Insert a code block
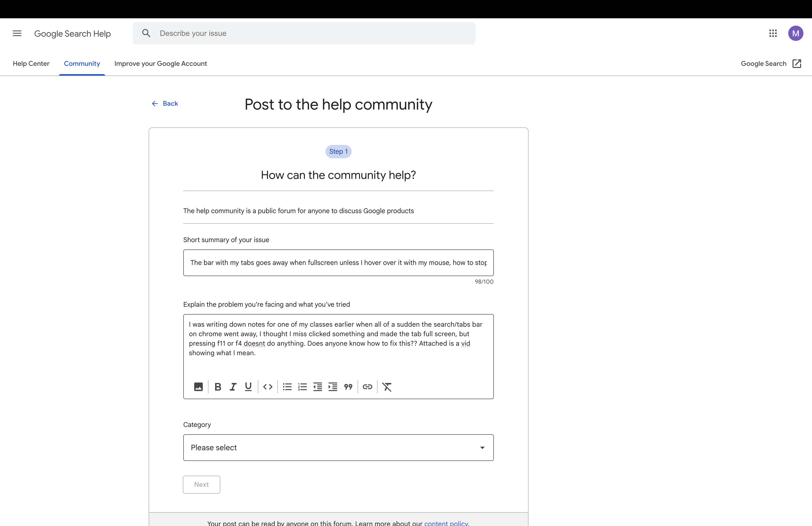 (x=268, y=387)
